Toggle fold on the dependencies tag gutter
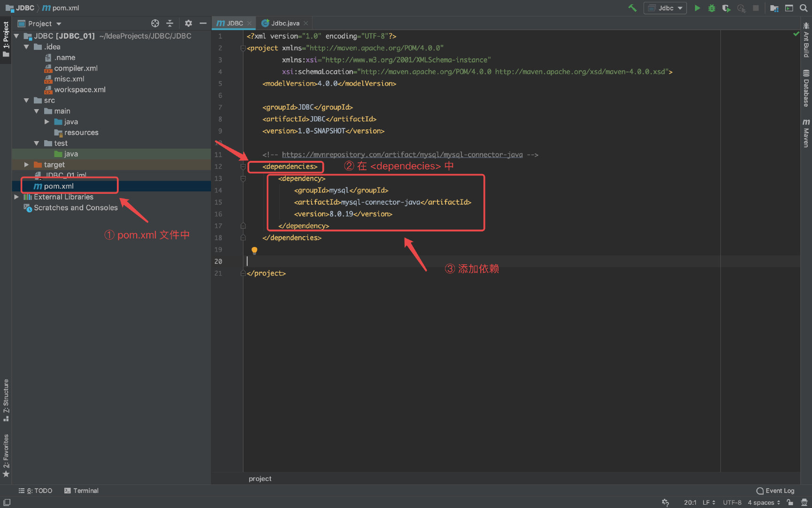812x508 pixels. tap(243, 167)
